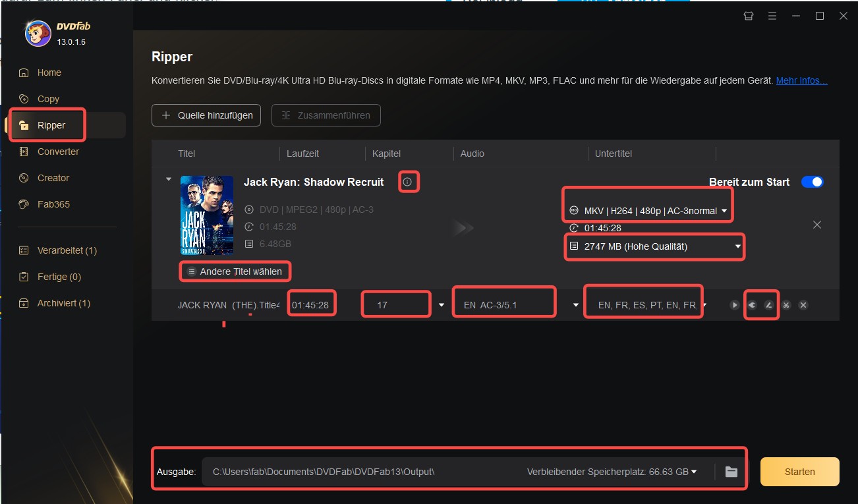858x504 pixels.
Task: Click the 01:45:28 runtime in the title row
Action: coord(310,305)
